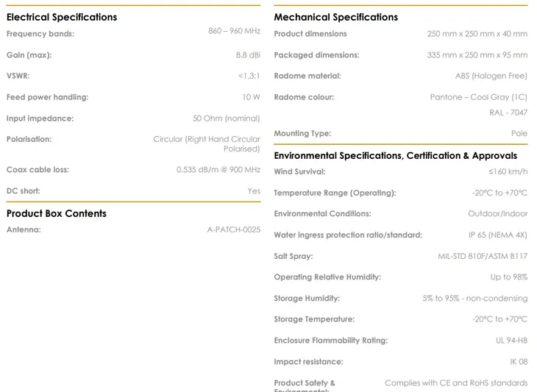Click the frequency value 860 – 960 MHz
The height and width of the screenshot is (392, 537).
click(234, 31)
